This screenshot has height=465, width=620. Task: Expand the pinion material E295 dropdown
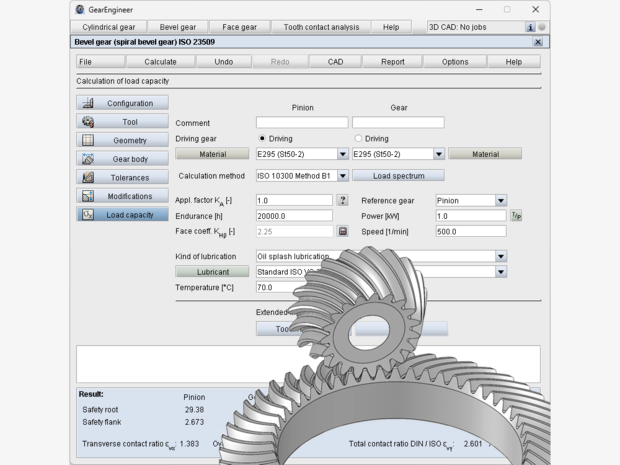pyautogui.click(x=342, y=154)
